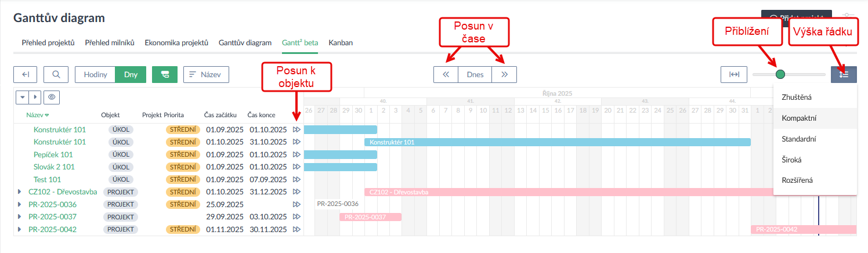Toggle the eye visibility button

[x=52, y=97]
